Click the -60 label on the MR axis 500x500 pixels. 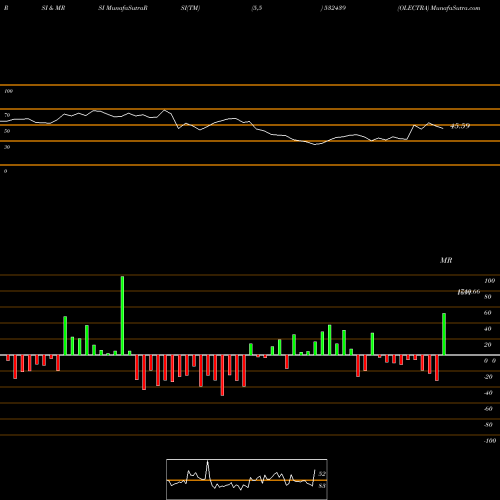coord(488,409)
